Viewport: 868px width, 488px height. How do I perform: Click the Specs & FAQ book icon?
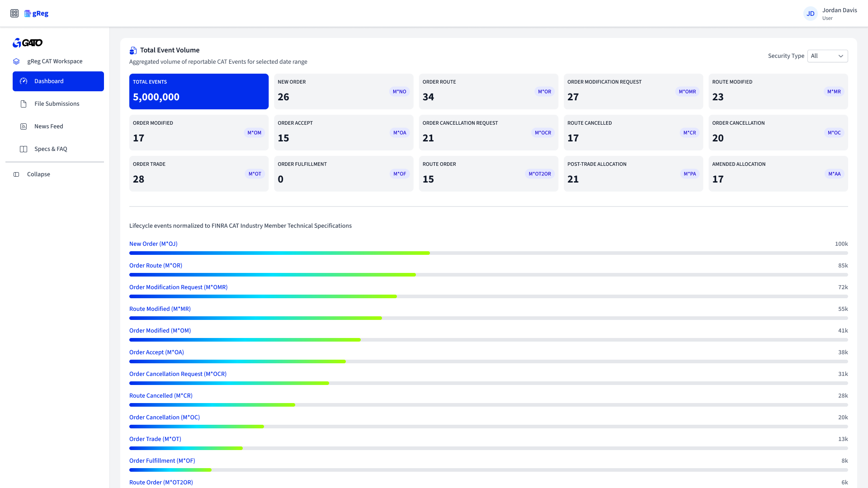[24, 149]
